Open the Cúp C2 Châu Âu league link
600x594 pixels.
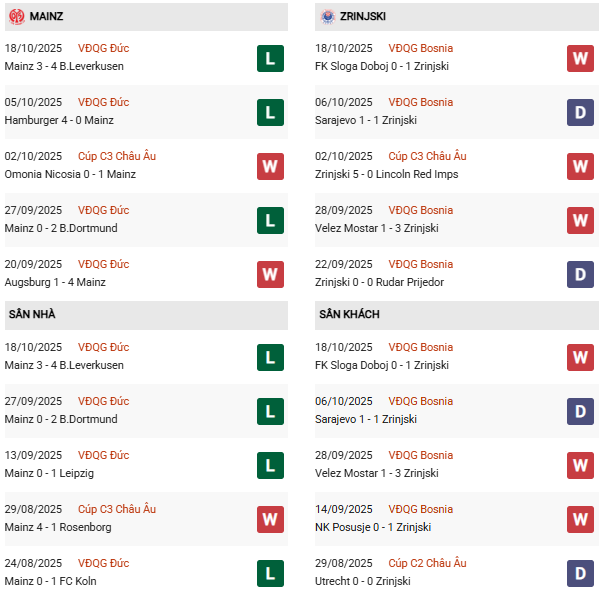pyautogui.click(x=427, y=563)
